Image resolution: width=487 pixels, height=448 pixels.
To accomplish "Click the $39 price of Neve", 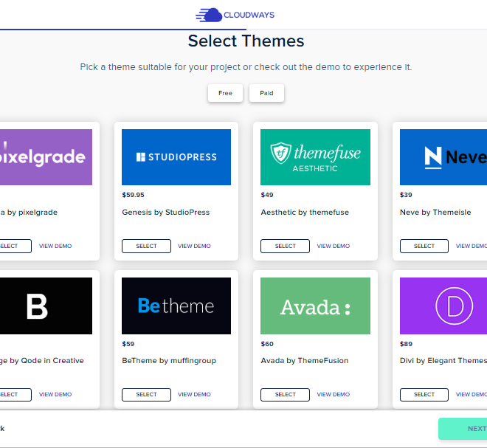I will coord(406,195).
